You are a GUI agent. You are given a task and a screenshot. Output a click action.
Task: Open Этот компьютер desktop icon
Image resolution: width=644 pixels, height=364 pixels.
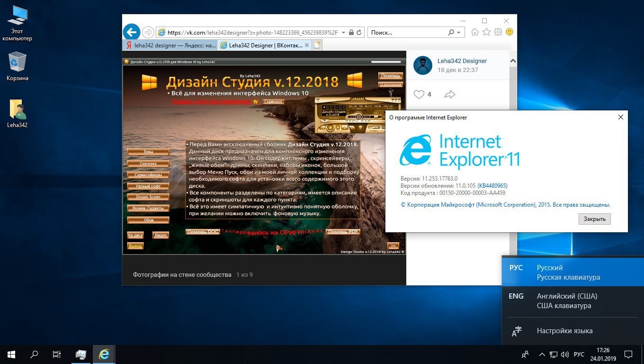[x=17, y=24]
